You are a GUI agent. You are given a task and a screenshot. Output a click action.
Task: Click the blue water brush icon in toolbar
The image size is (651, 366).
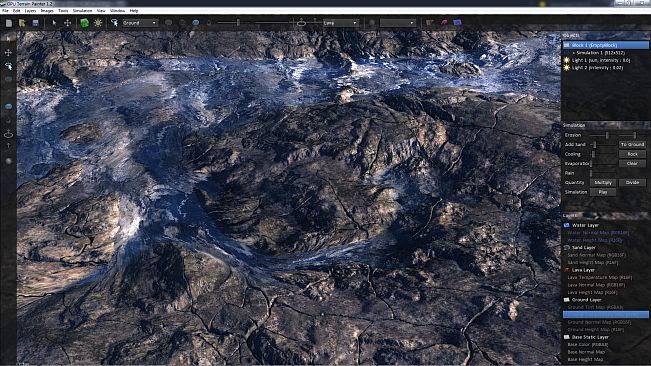tap(196, 23)
